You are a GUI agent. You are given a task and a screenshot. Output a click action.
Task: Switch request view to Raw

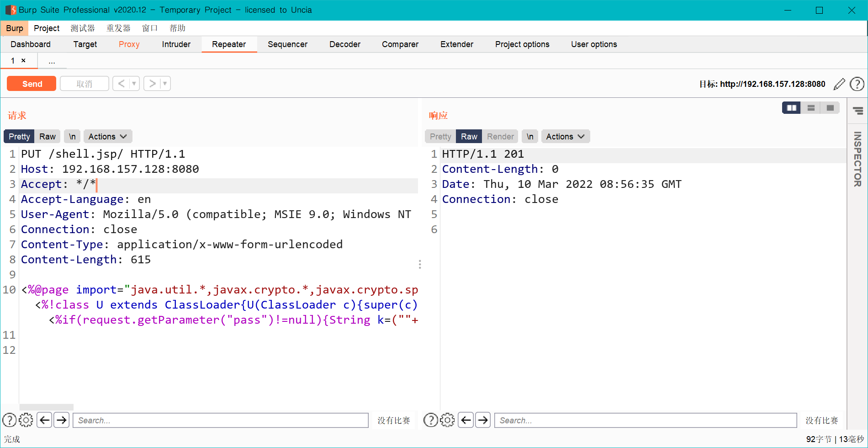(48, 137)
